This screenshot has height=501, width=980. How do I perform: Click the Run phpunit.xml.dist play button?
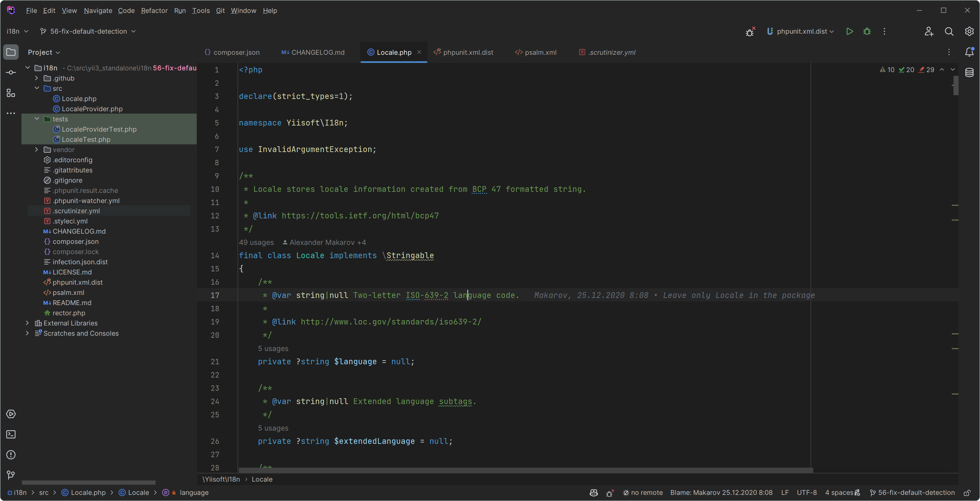[x=849, y=31]
